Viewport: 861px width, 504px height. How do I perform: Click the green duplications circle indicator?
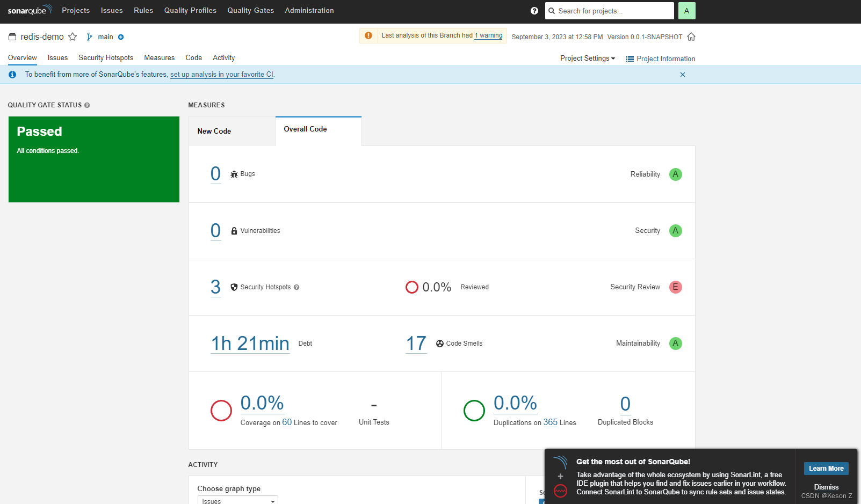(x=474, y=411)
